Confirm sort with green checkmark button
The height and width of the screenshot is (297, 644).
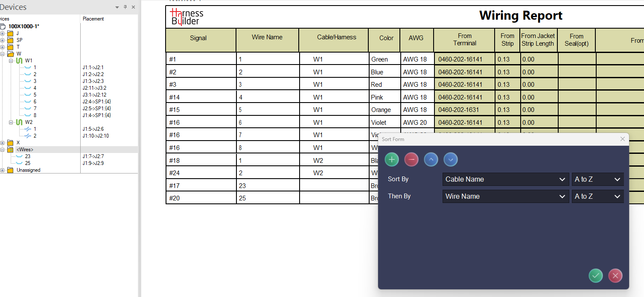[x=596, y=276]
